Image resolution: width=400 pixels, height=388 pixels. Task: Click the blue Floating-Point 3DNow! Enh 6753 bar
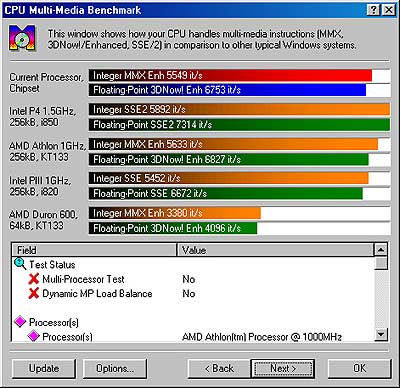coord(227,90)
